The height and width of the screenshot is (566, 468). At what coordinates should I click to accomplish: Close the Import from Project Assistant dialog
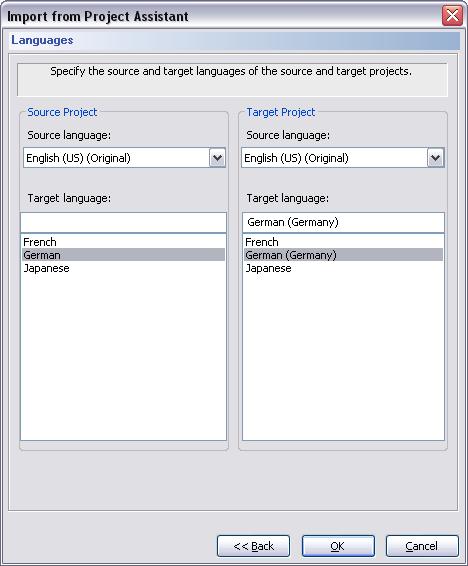[452, 16]
